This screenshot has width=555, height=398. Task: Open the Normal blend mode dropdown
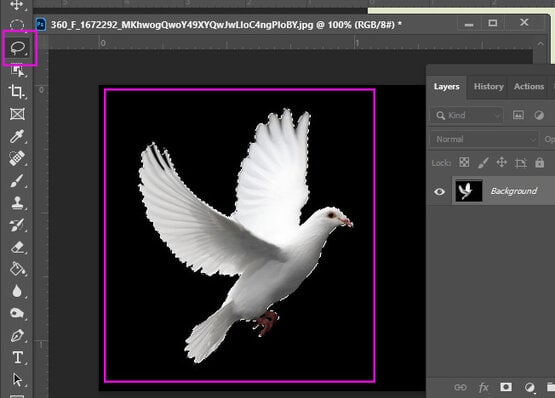point(484,139)
